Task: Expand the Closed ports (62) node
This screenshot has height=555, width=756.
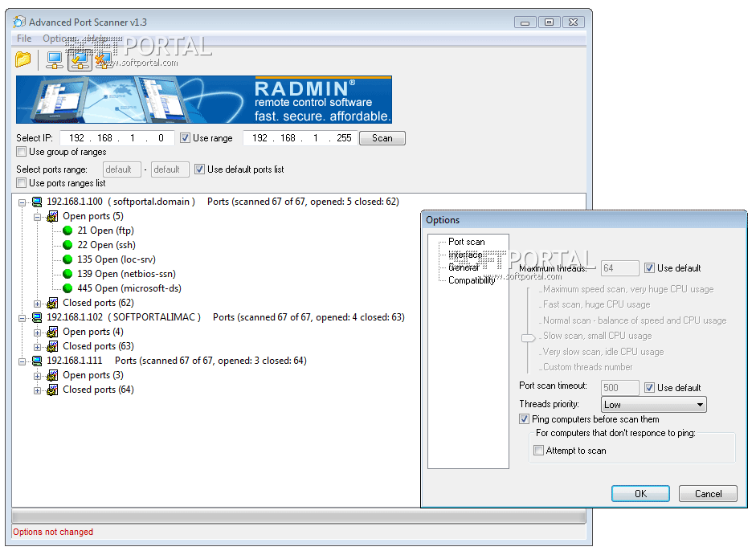Action: click(37, 304)
